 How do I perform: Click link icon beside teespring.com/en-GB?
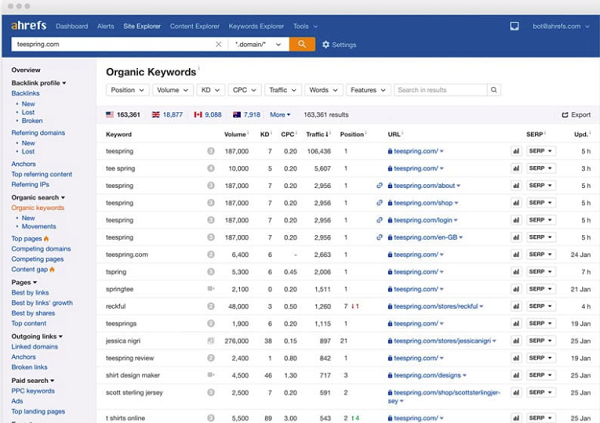(379, 237)
